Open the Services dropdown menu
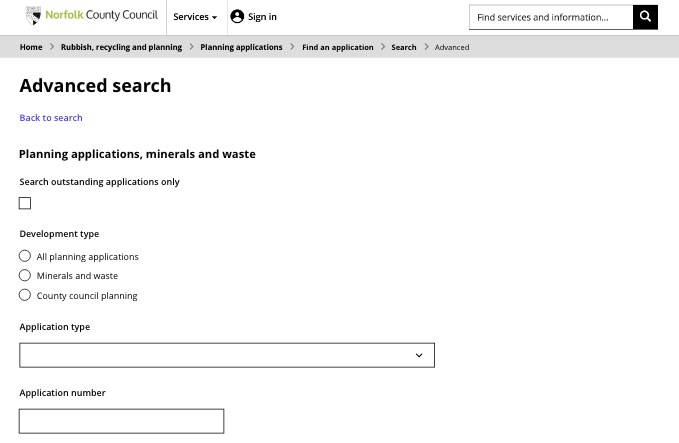Image resolution: width=679 pixels, height=443 pixels. pyautogui.click(x=195, y=17)
